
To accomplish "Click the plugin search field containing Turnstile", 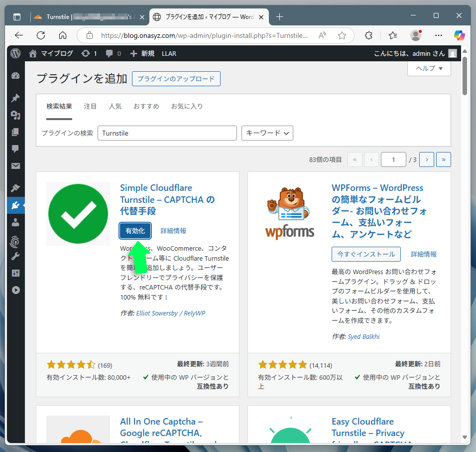I will coord(167,133).
